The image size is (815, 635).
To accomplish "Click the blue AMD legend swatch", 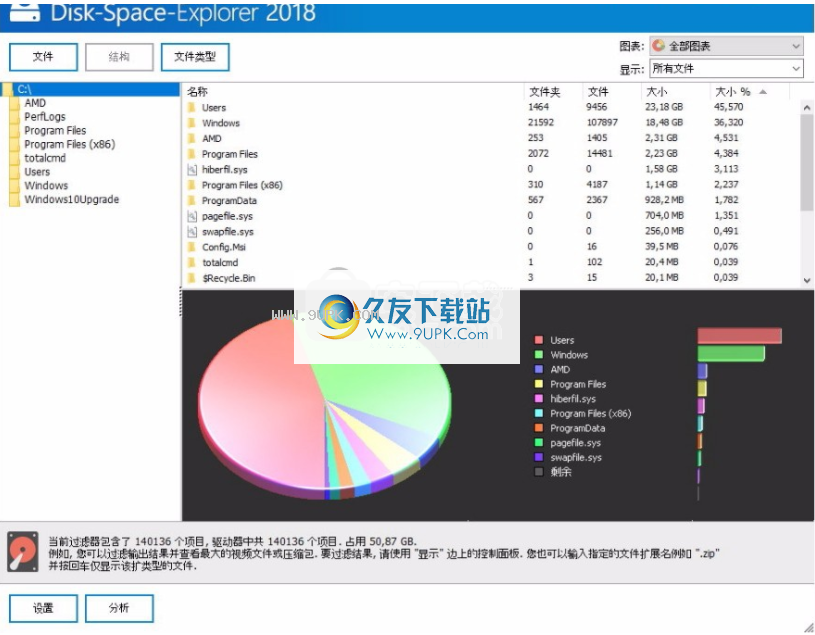I will 538,369.
